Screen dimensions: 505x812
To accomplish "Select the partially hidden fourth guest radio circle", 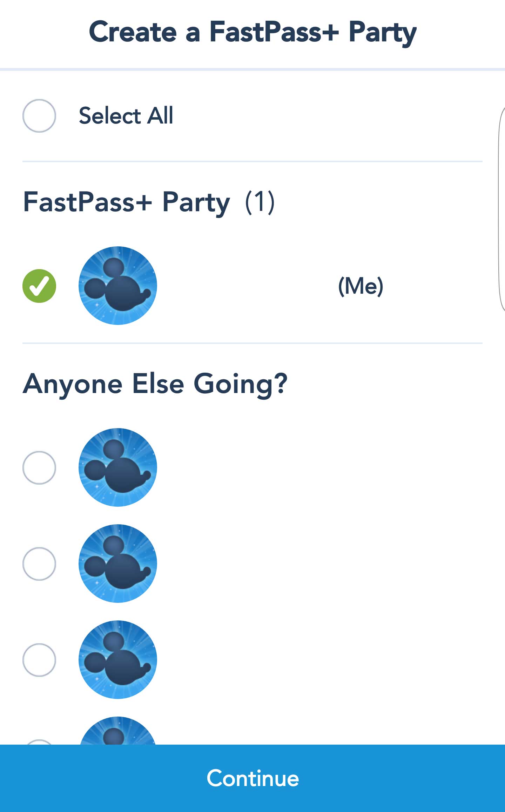I will [39, 742].
